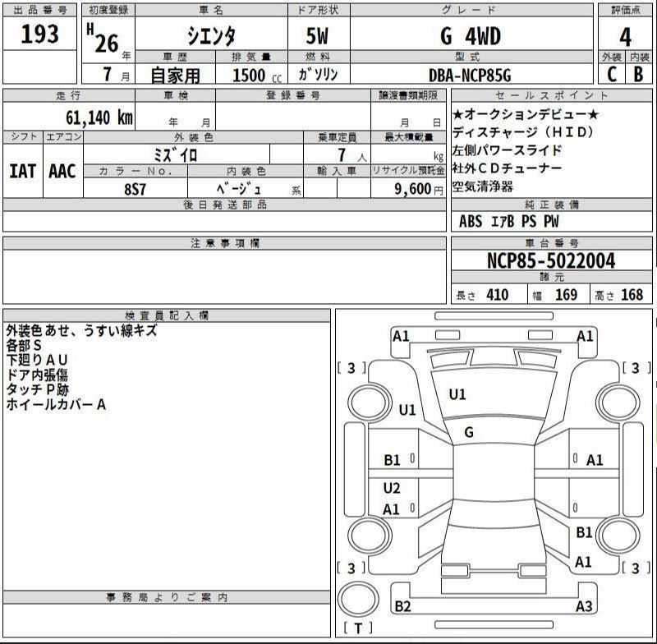Click the spare tire circle above [T]

point(358,599)
